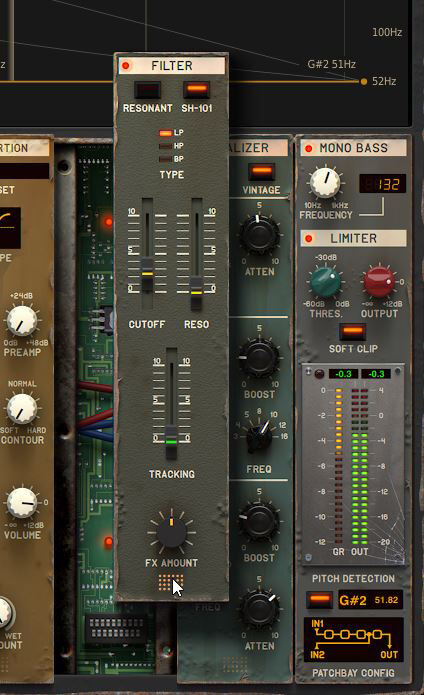This screenshot has width=424, height=695.
Task: Toggle the Filter module power LED
Action: [126, 66]
